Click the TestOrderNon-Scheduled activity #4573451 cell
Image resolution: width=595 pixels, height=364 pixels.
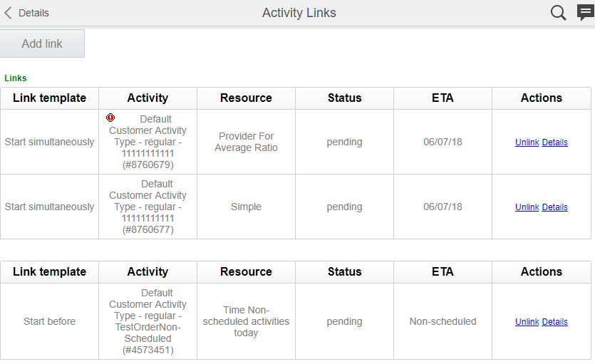tap(148, 321)
